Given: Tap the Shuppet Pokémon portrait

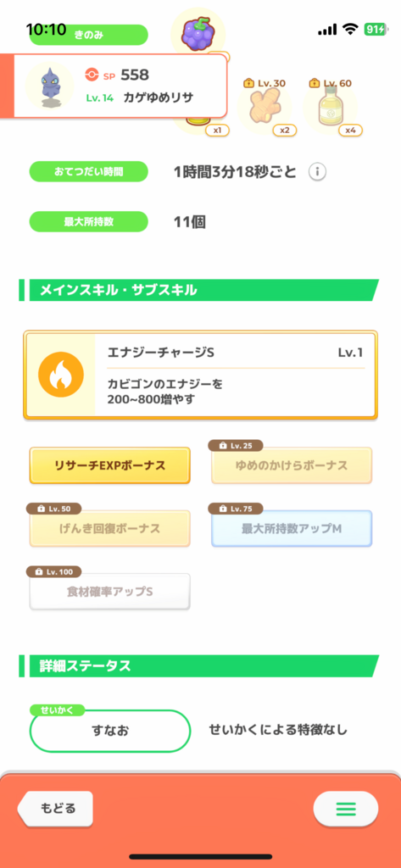Looking at the screenshot, I should [x=50, y=86].
